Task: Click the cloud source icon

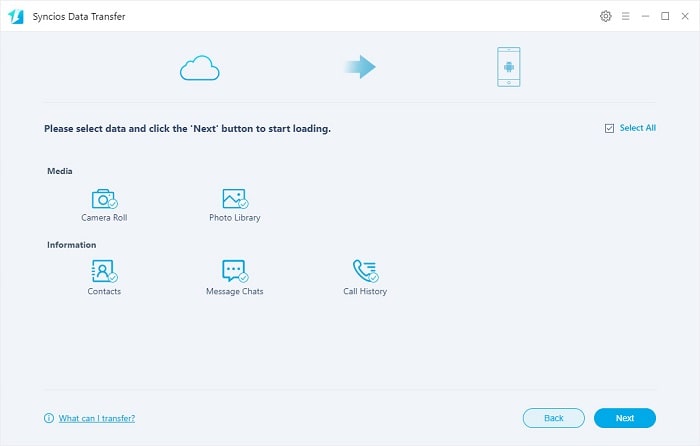Action: [199, 68]
